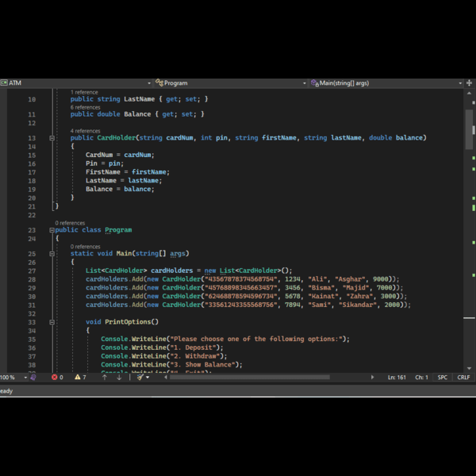
Task: Click the "3. Show Balance" string on line 38
Action: 205,365
